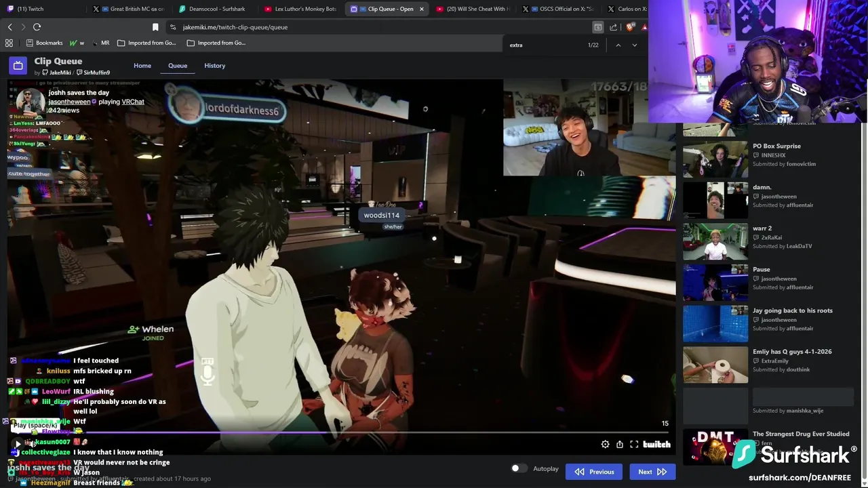Open first 'Imported from Go...' bookmarks folder
The width and height of the screenshot is (868, 488).
pos(146,43)
